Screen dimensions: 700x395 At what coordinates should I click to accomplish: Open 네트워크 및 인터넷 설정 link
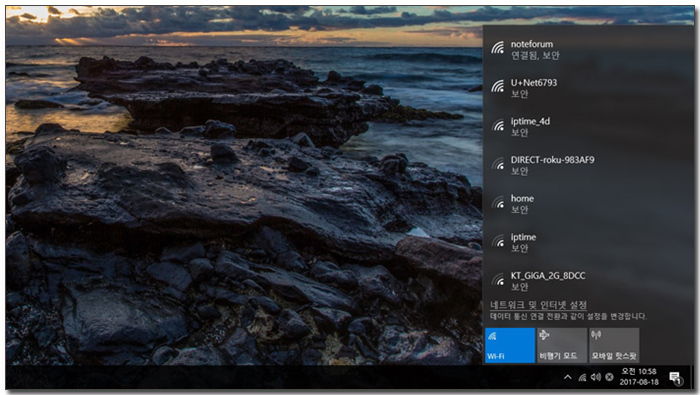[538, 305]
